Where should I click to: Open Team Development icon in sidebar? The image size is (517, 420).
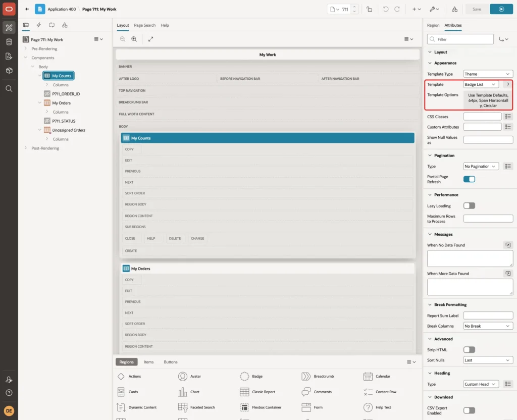(9, 57)
